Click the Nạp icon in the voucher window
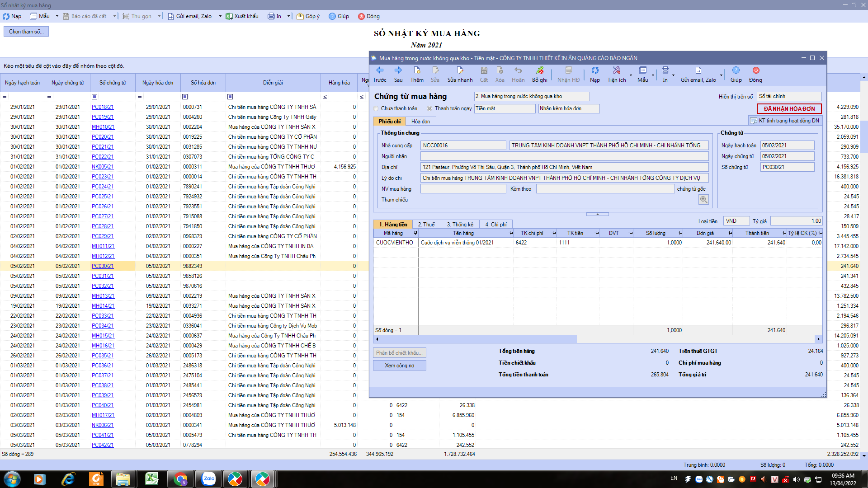Screen dimensions: 868x488 tap(595, 70)
